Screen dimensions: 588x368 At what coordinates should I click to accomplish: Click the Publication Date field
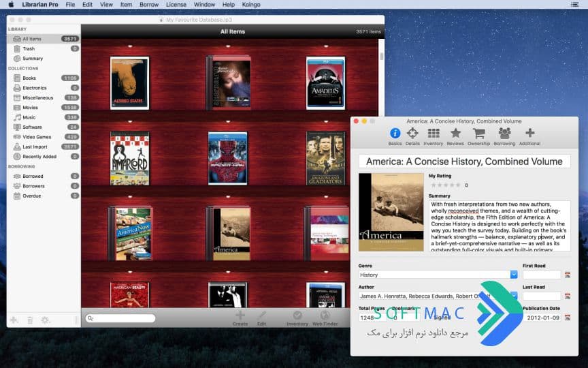542,318
